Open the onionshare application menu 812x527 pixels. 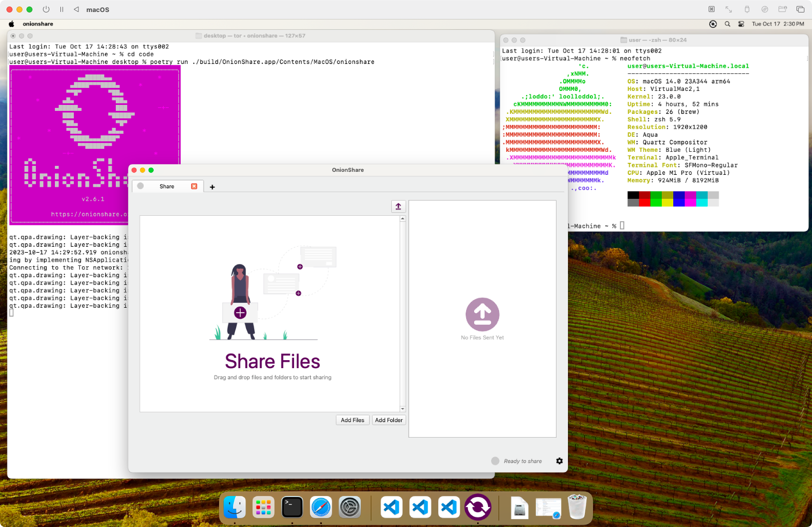pos(38,23)
